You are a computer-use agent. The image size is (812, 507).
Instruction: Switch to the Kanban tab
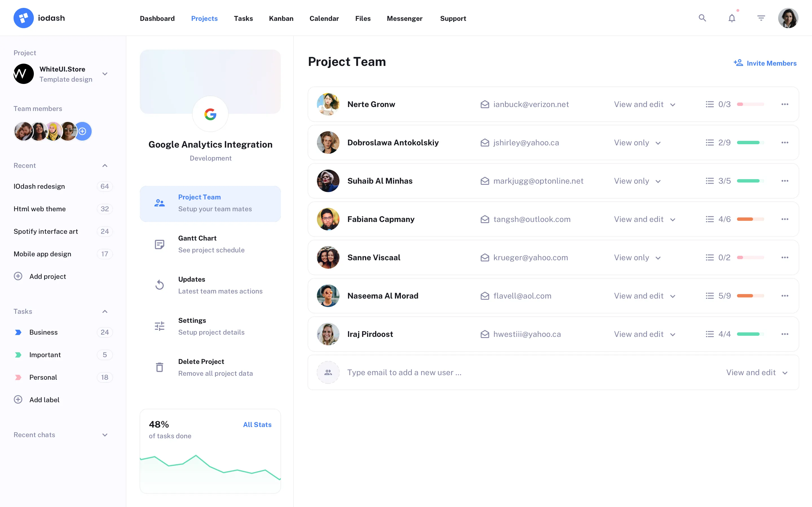point(281,18)
